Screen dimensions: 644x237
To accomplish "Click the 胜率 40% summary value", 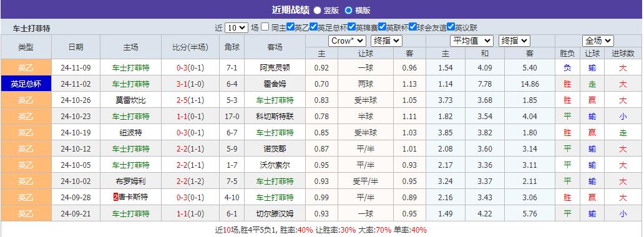I will click(306, 230).
